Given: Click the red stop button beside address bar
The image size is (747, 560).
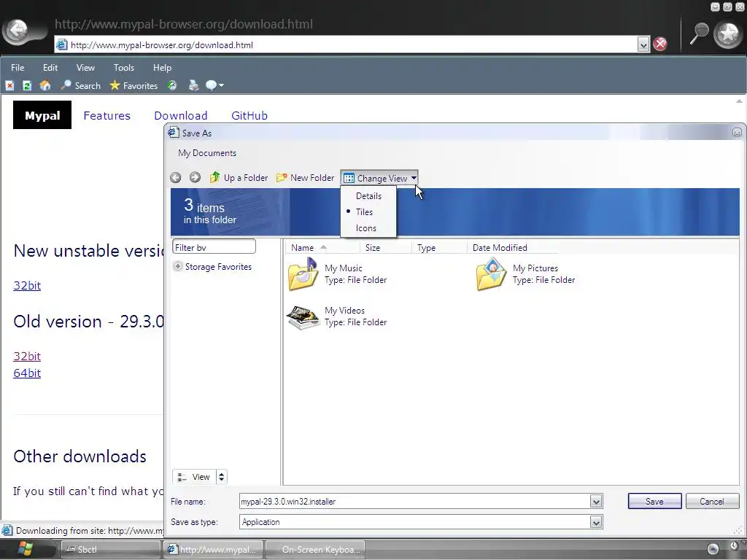Looking at the screenshot, I should coord(659,44).
